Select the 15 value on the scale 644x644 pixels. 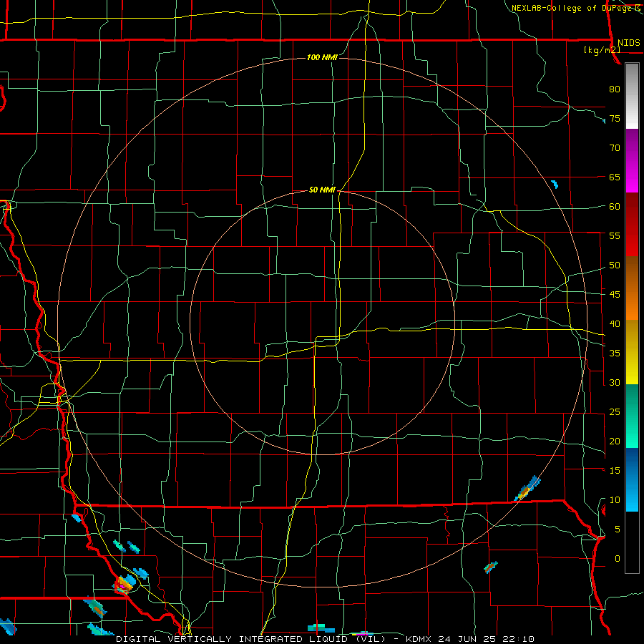pos(615,471)
